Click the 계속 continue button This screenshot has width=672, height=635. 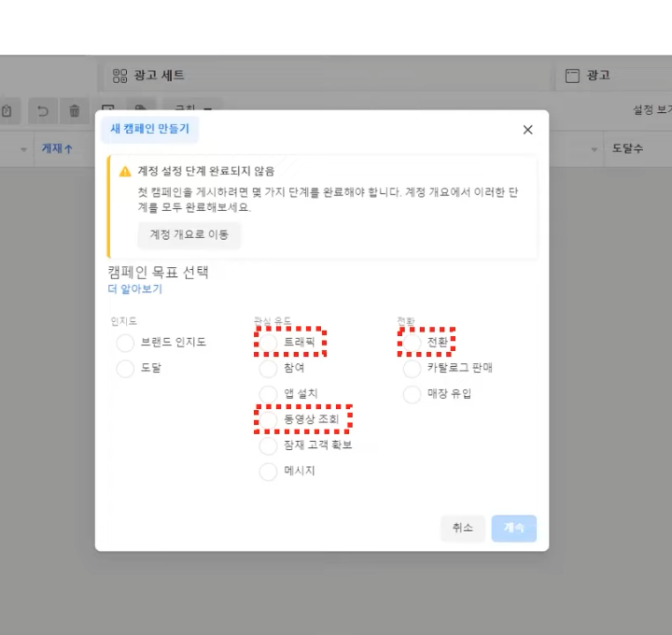click(514, 528)
